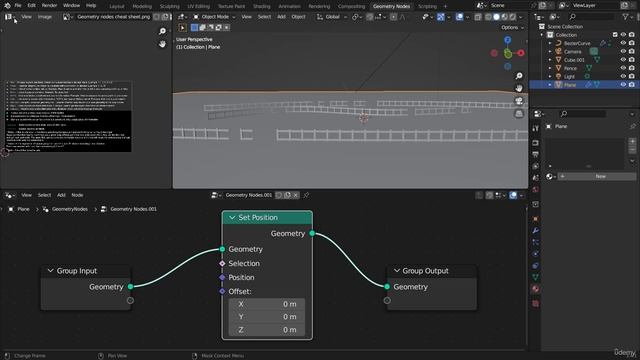Expand the BezierCurve tree item
Viewport: 640px width, 360px height.
[550, 43]
